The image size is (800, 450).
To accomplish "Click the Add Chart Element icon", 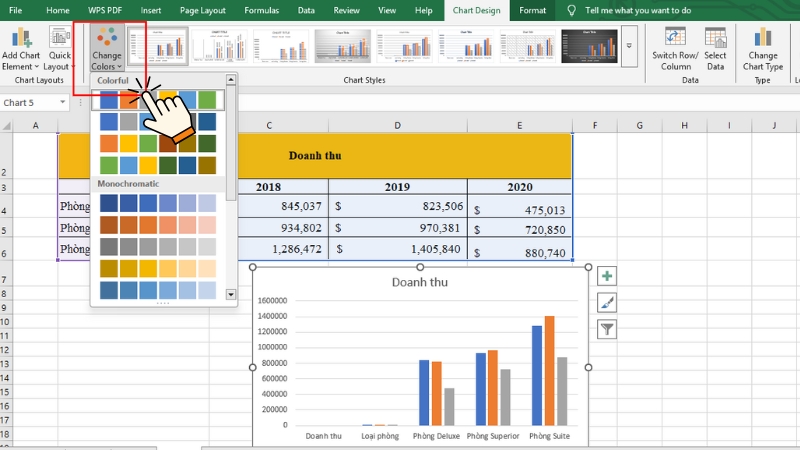I will tap(20, 38).
